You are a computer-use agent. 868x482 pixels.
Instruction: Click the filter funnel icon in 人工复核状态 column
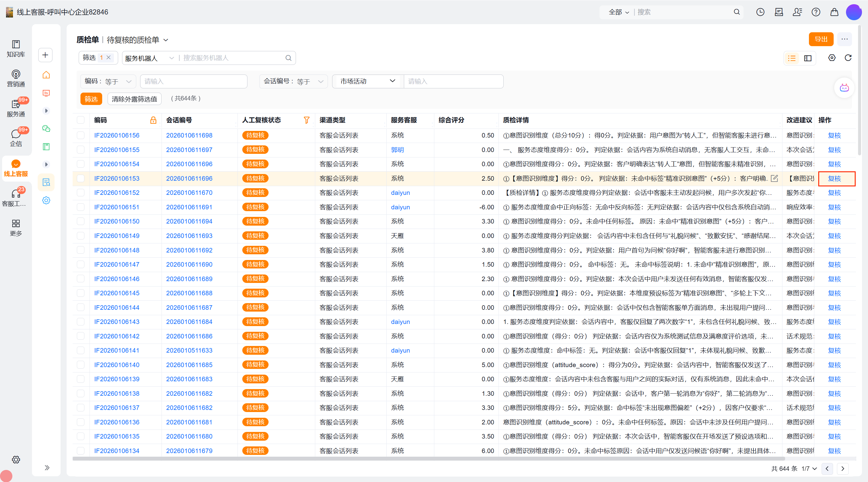tap(306, 120)
